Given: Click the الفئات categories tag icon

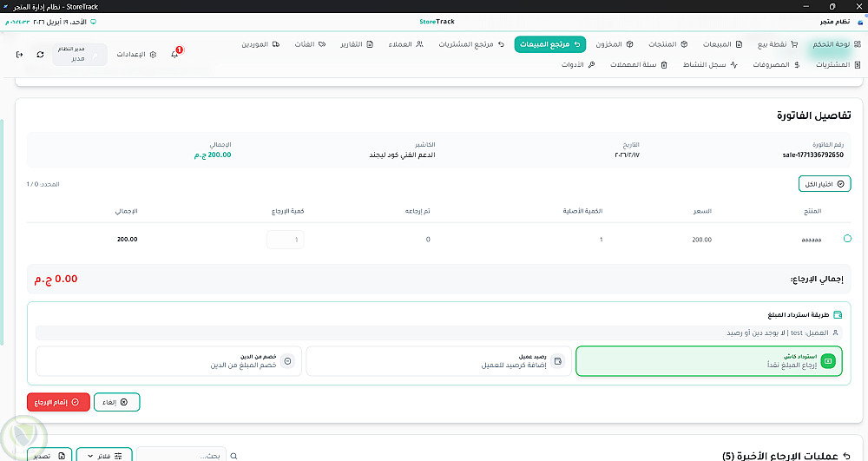Looking at the screenshot, I should coord(322,44).
